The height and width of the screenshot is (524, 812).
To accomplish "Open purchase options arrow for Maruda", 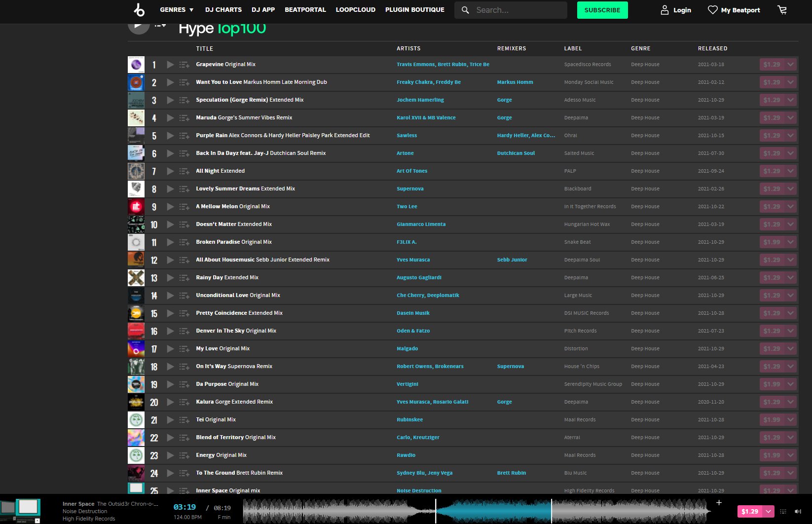I will [x=791, y=118].
